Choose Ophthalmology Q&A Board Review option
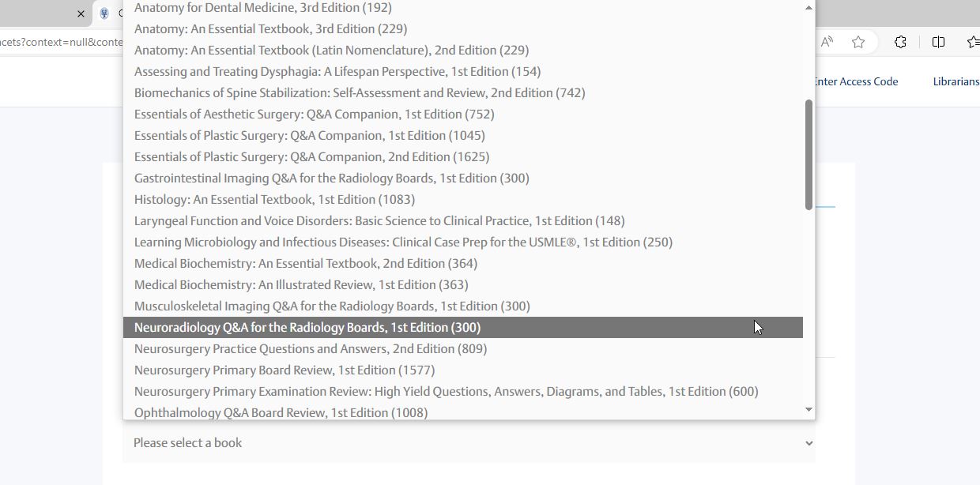The image size is (980, 485). (x=281, y=412)
